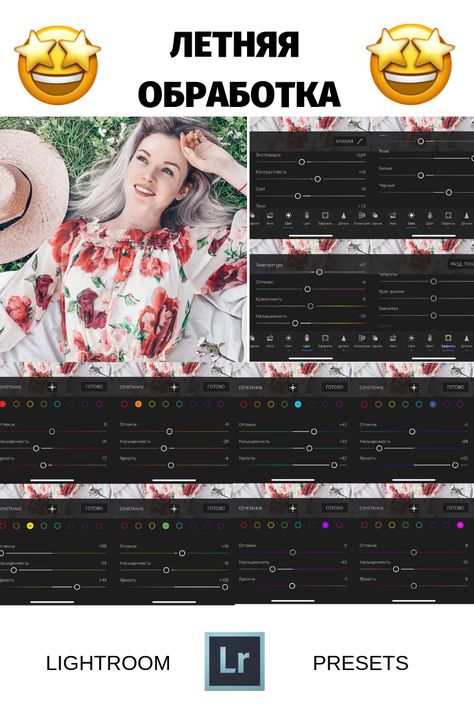Tap target adjustment icon above orange-selected color row
Viewport: 474px width, 710px height.
pos(174,387)
